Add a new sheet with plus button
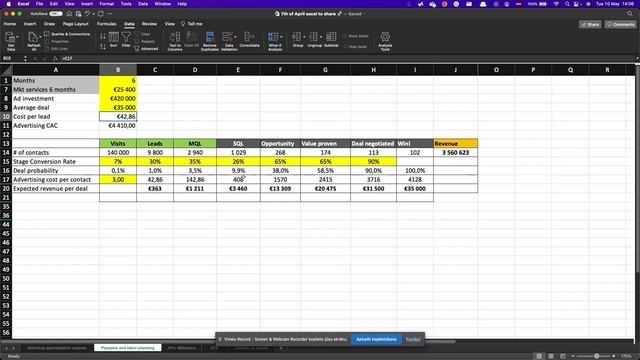 [x=281, y=348]
